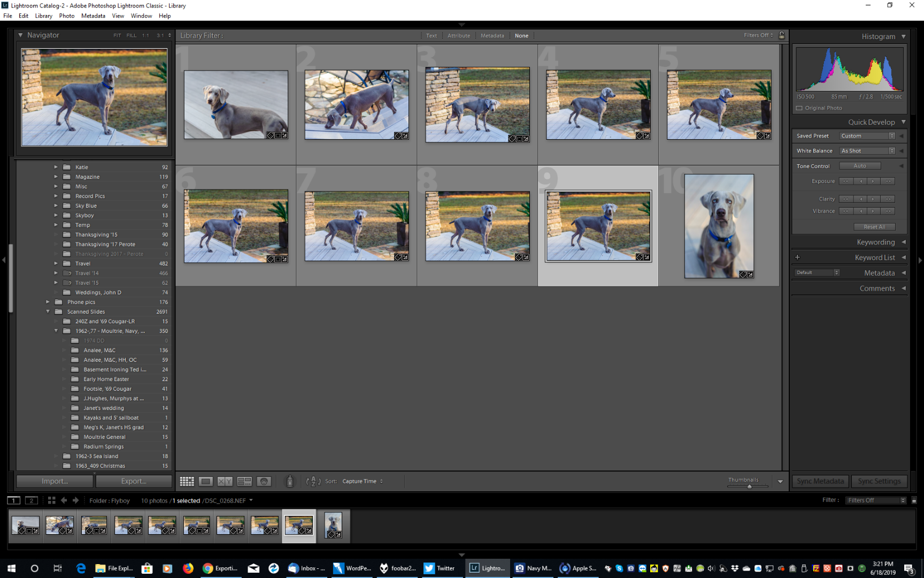The image size is (924, 578).
Task: Increase Clarity by a small step
Action: (873, 199)
